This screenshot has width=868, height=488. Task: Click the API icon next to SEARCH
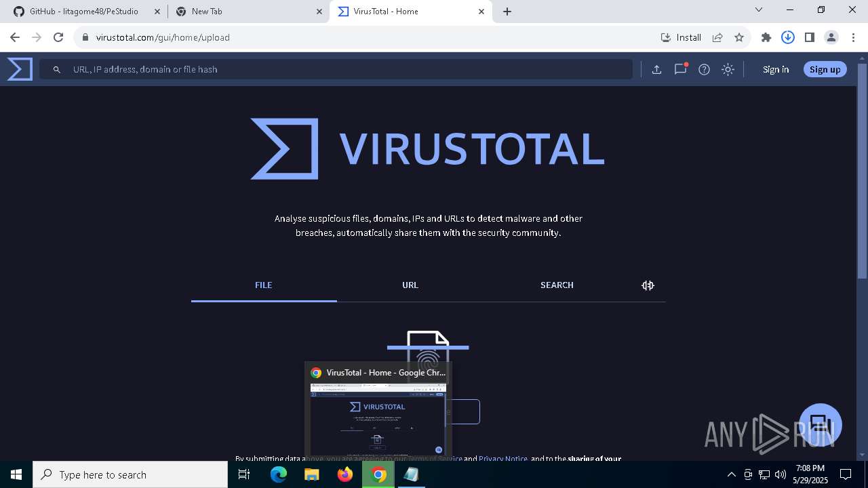point(648,285)
